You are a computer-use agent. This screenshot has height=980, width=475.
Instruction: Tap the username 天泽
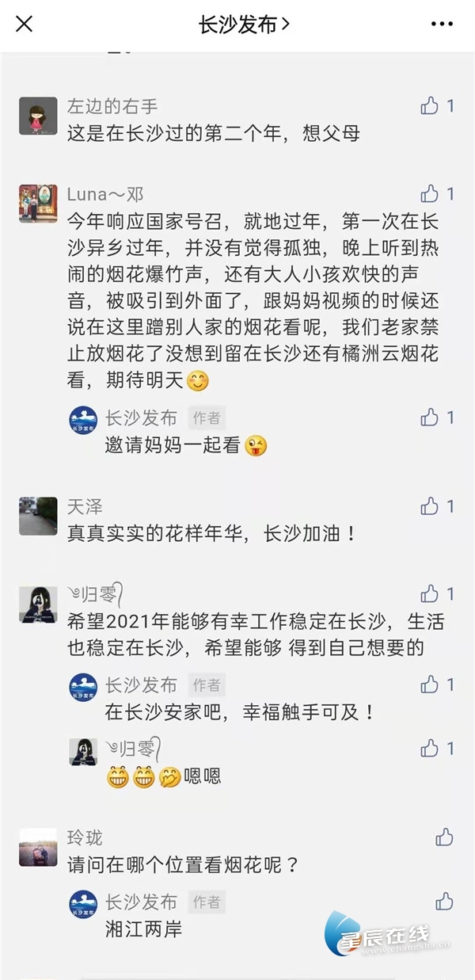click(85, 506)
